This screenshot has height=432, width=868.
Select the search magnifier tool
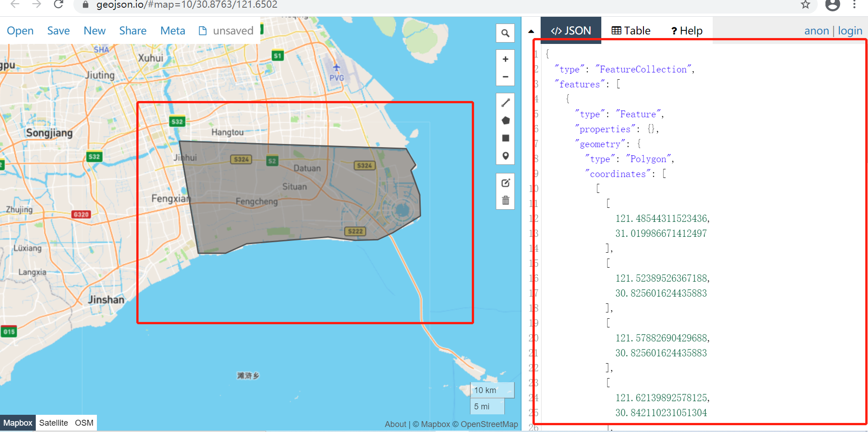point(505,33)
